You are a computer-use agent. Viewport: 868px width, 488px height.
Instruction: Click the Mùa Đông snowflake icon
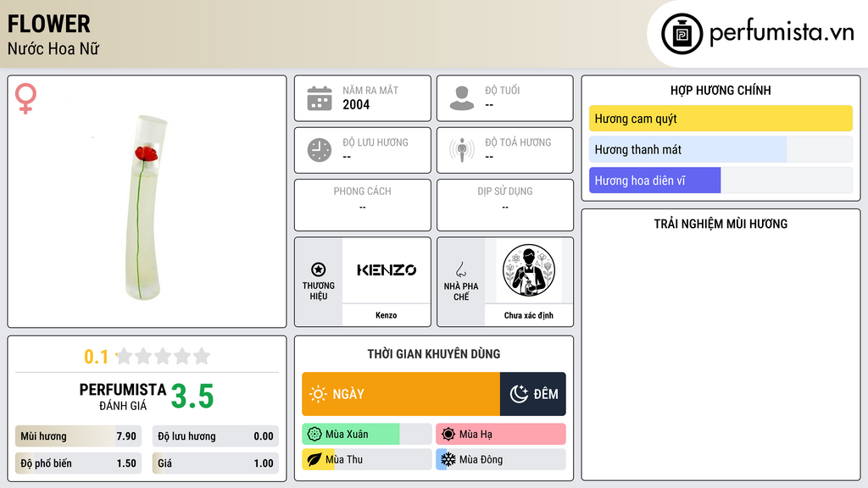448,459
